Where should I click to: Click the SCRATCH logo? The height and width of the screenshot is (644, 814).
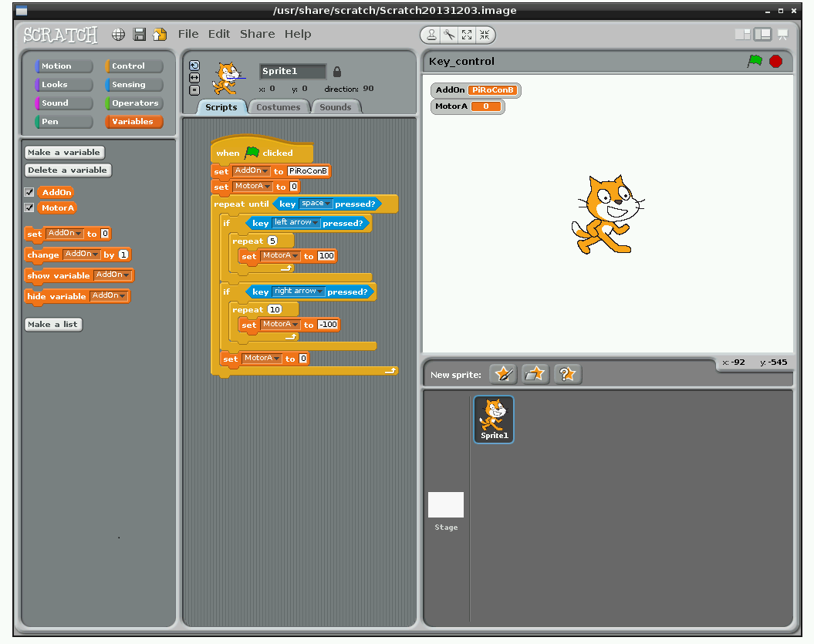pyautogui.click(x=61, y=34)
